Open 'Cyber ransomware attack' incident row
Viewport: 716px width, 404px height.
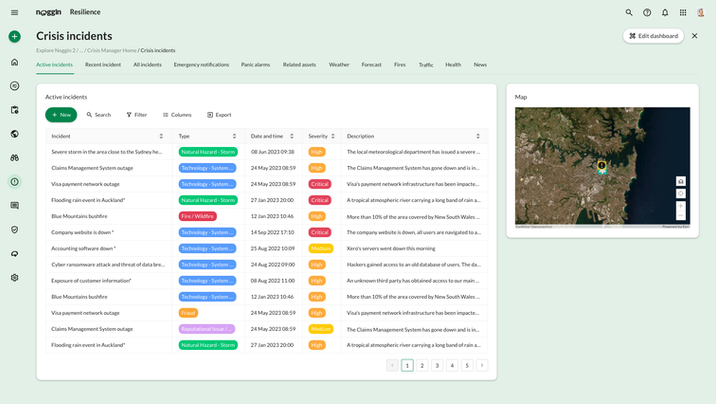click(267, 264)
